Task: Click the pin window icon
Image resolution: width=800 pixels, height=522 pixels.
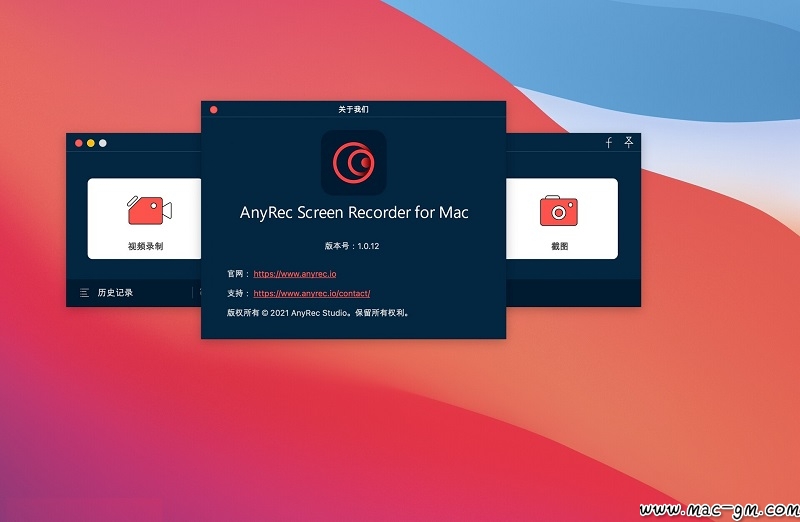Action: point(629,142)
